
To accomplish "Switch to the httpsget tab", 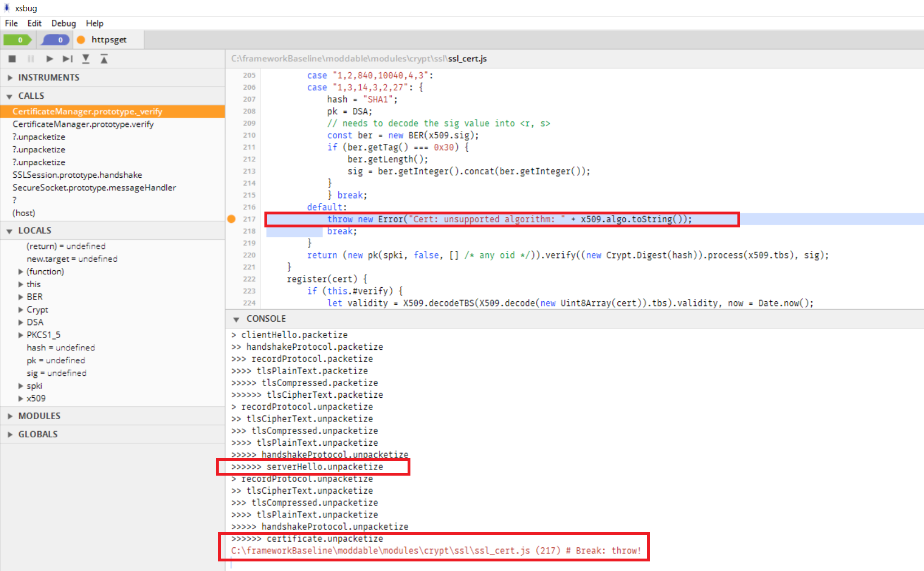I will point(109,39).
